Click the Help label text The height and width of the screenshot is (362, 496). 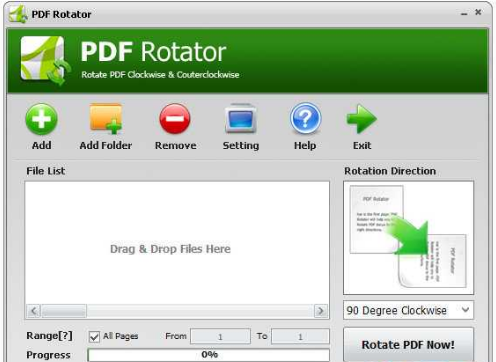(305, 146)
